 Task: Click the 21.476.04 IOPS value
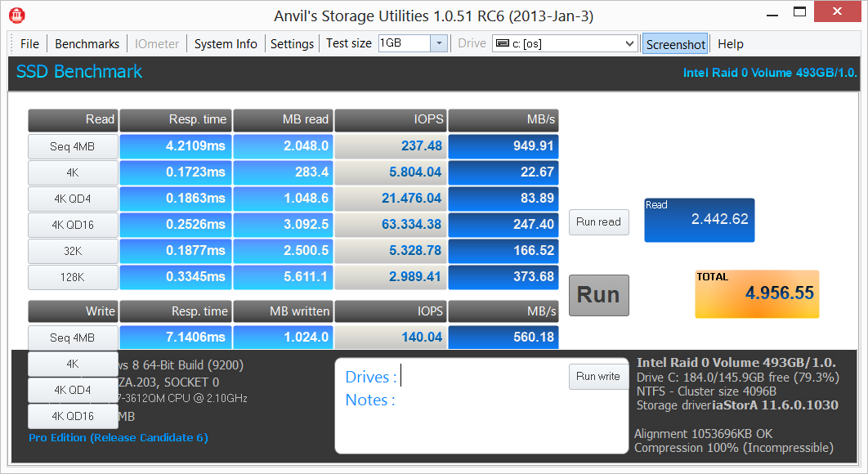point(391,199)
